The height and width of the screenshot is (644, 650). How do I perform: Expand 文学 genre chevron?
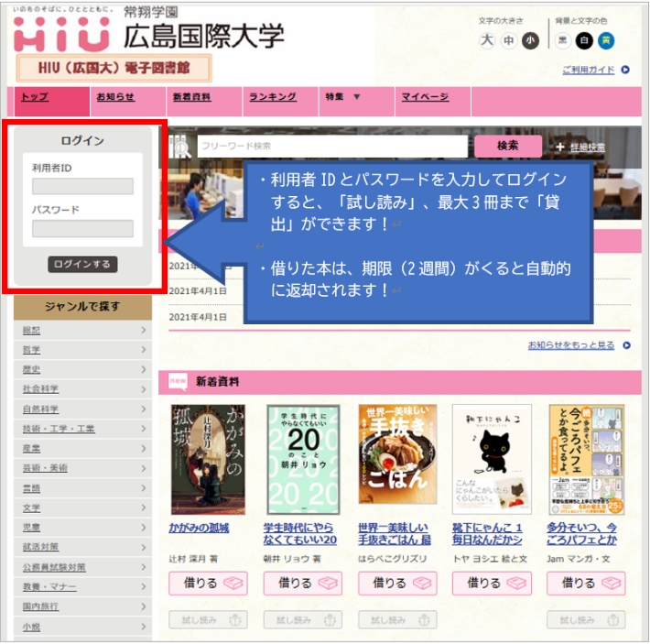pos(144,508)
